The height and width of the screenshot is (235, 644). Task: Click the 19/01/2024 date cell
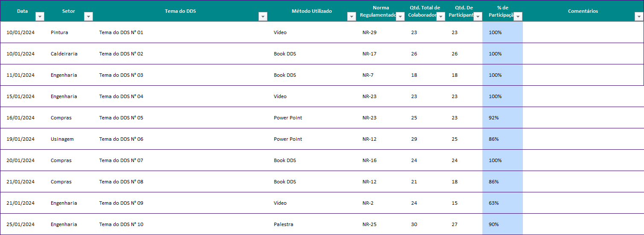[20, 139]
